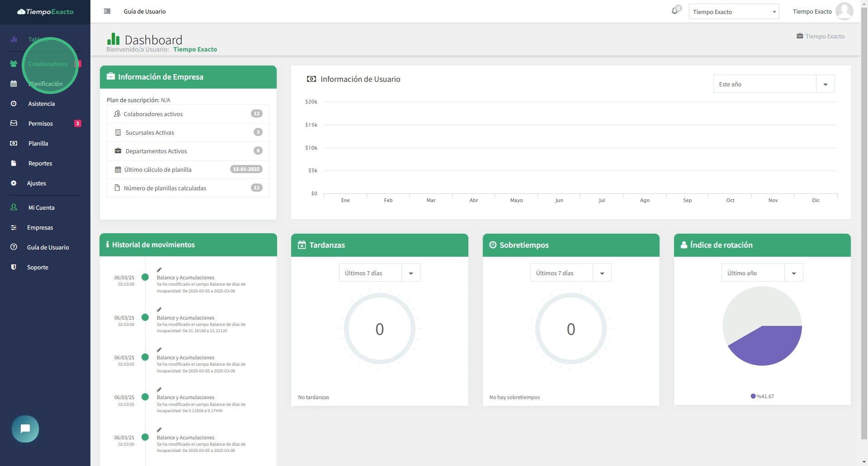Click the Ajustes gear icon
This screenshot has width=868, height=466.
[14, 183]
